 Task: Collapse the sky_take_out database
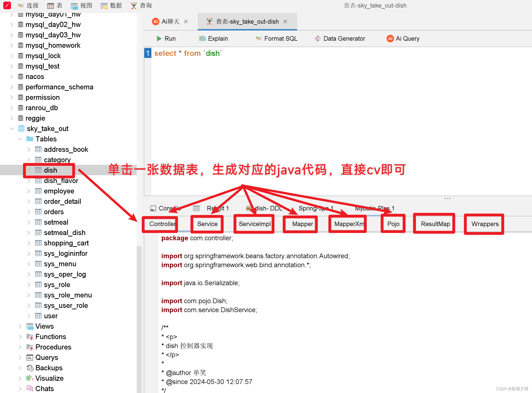point(12,128)
